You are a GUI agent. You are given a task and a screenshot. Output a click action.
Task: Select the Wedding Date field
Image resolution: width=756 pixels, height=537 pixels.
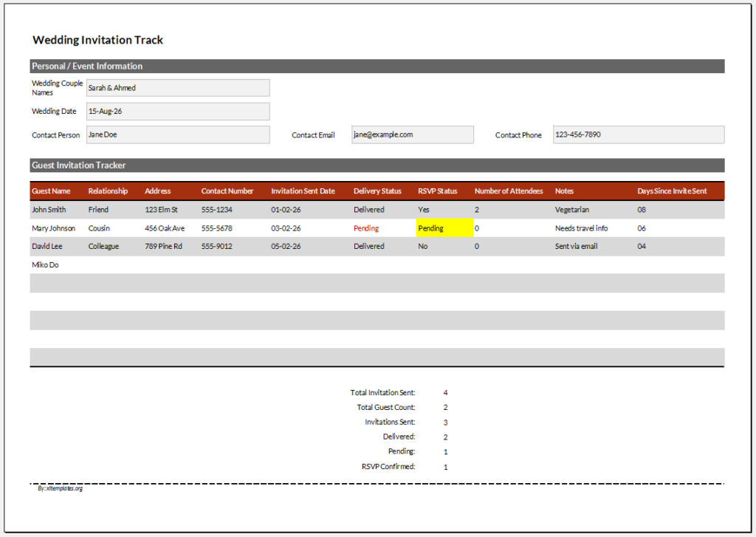click(x=178, y=112)
